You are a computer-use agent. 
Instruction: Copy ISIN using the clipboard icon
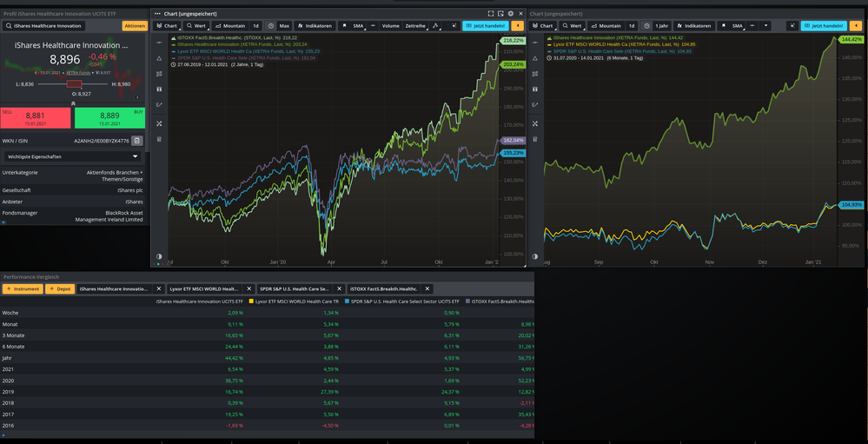coord(137,141)
